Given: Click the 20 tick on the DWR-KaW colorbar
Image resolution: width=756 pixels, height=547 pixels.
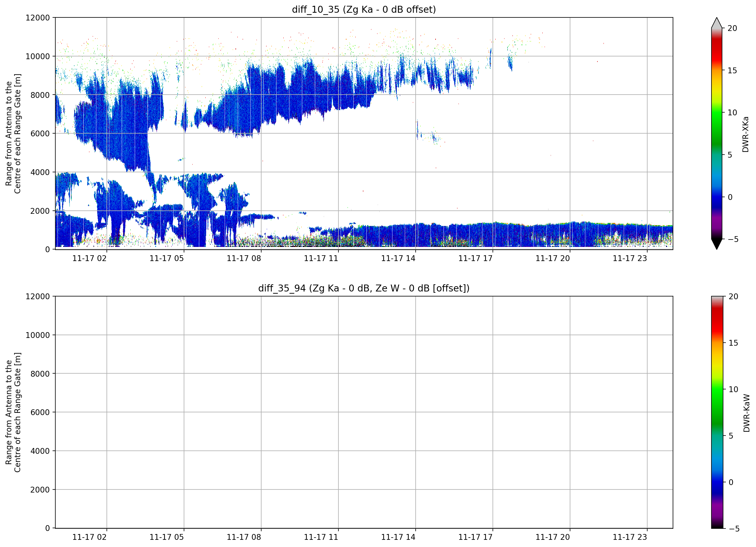Looking at the screenshot, I should pyautogui.click(x=733, y=296).
